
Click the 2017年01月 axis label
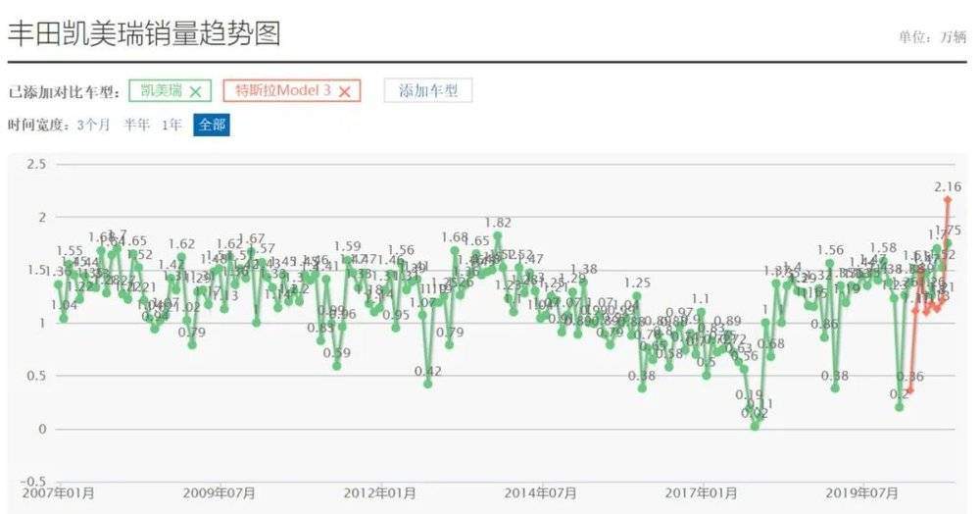click(x=702, y=492)
